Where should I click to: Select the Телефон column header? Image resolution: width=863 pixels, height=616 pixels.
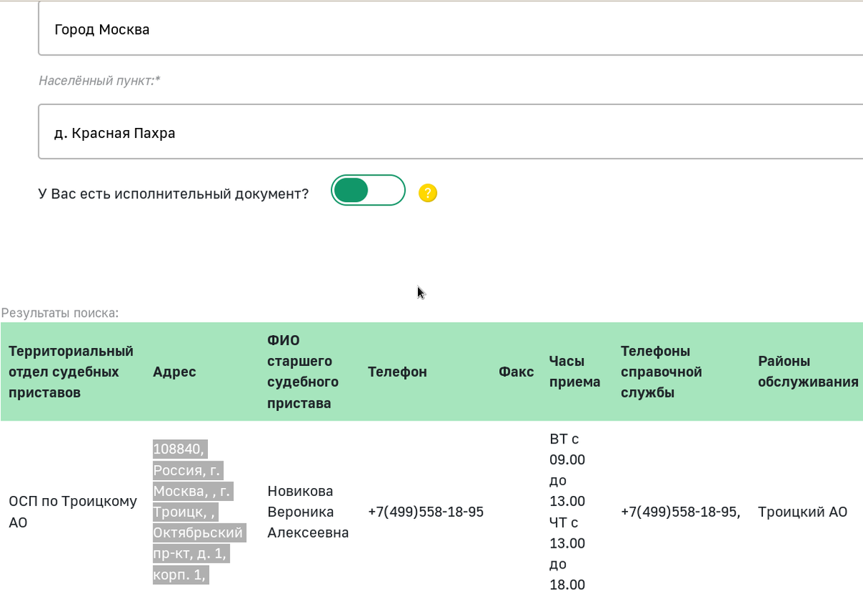click(x=397, y=372)
